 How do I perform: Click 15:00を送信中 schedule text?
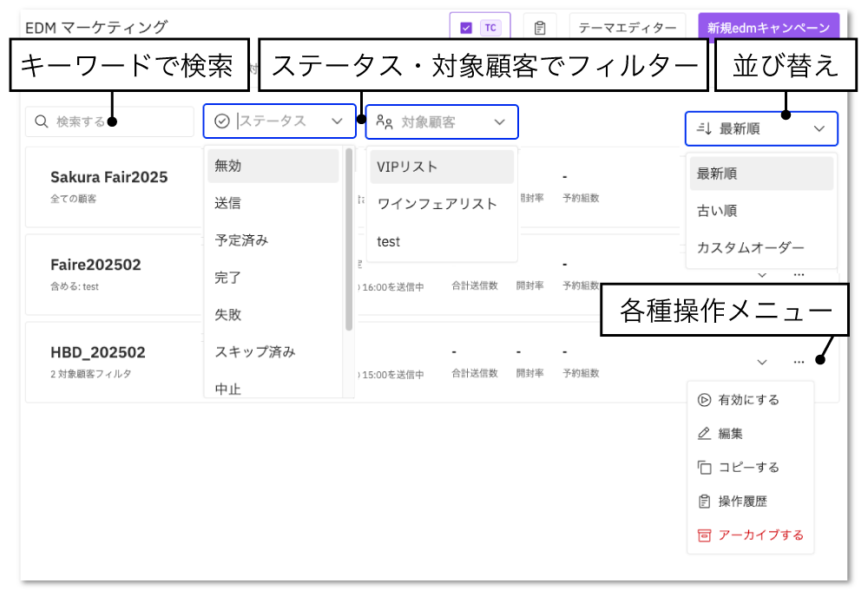tap(392, 374)
